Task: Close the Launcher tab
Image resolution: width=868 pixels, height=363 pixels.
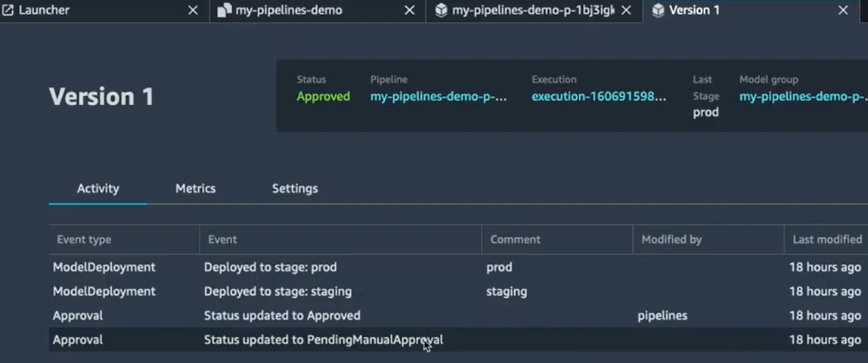Action: 193,11
